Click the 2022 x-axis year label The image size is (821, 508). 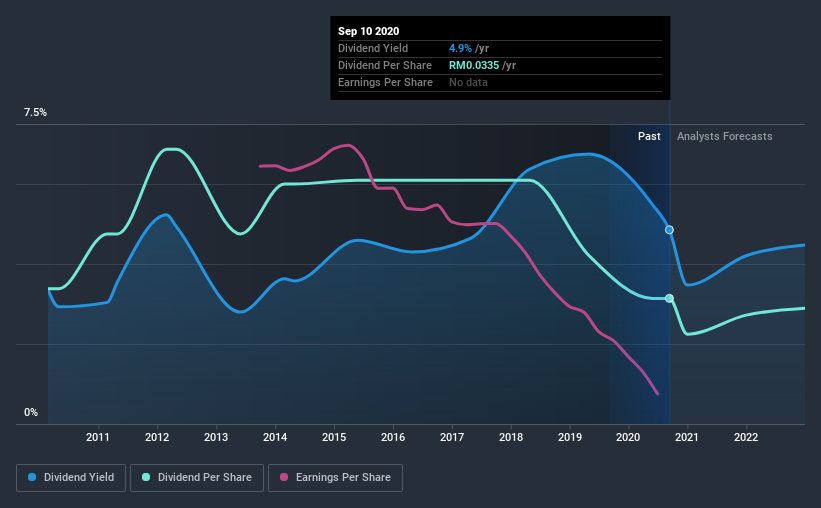pos(746,437)
